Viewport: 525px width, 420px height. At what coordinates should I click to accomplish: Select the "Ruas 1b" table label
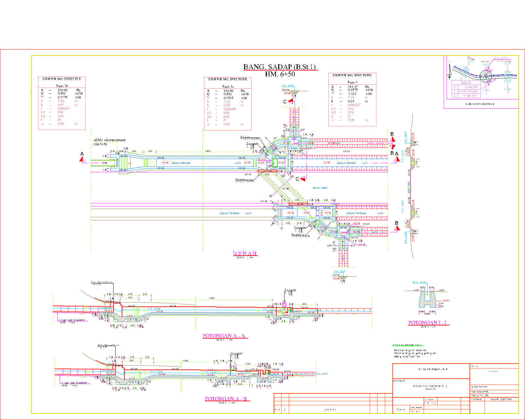click(x=62, y=86)
